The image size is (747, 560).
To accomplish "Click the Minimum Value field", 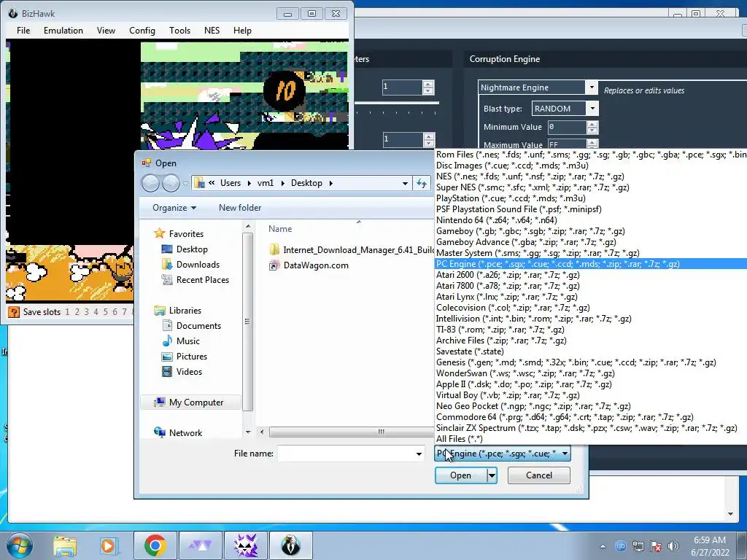I will 566,127.
